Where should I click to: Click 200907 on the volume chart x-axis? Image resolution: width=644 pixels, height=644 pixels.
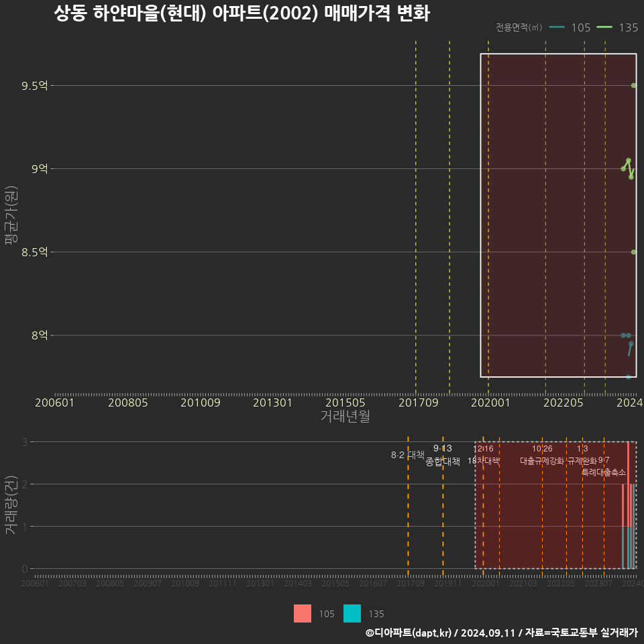coord(148,583)
